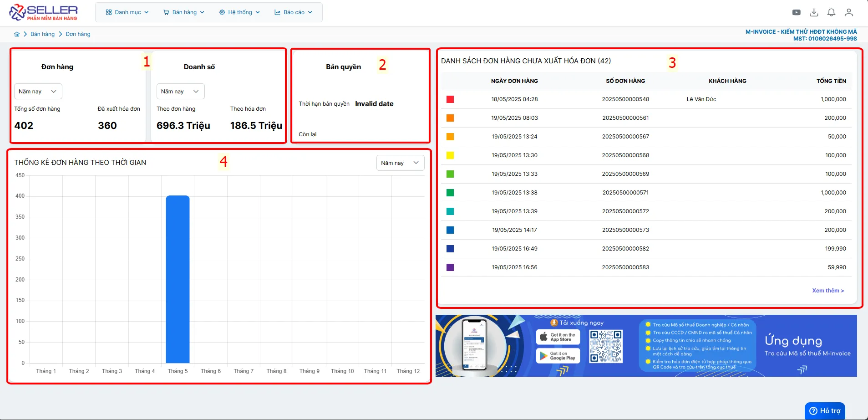Image resolution: width=868 pixels, height=420 pixels.
Task: Click the purple swatch for order 20250500000583
Action: tap(450, 267)
